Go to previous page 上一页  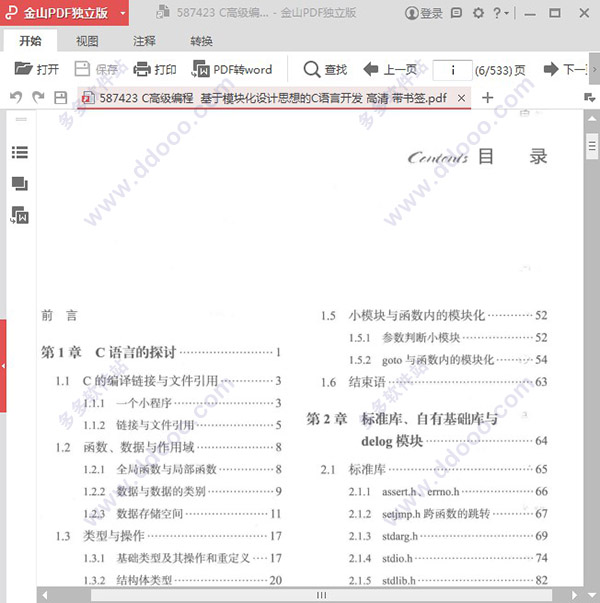pyautogui.click(x=390, y=69)
